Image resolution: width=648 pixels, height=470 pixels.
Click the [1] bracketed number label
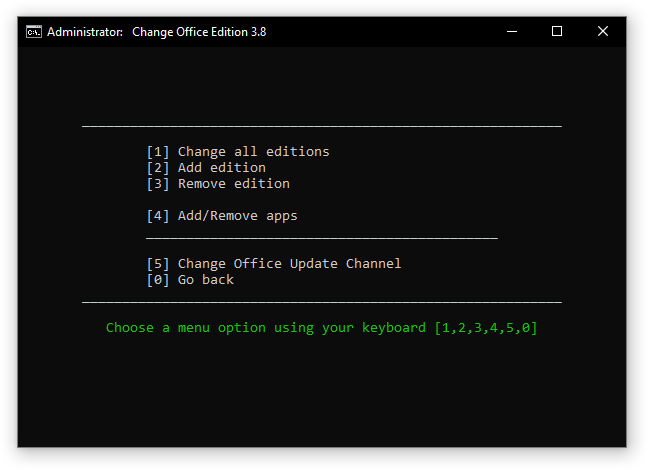tap(158, 152)
